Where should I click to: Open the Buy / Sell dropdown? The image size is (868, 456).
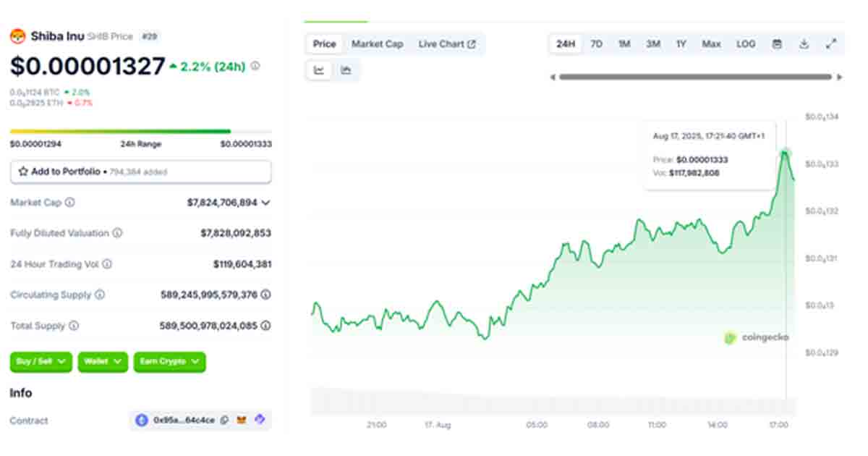pos(41,361)
